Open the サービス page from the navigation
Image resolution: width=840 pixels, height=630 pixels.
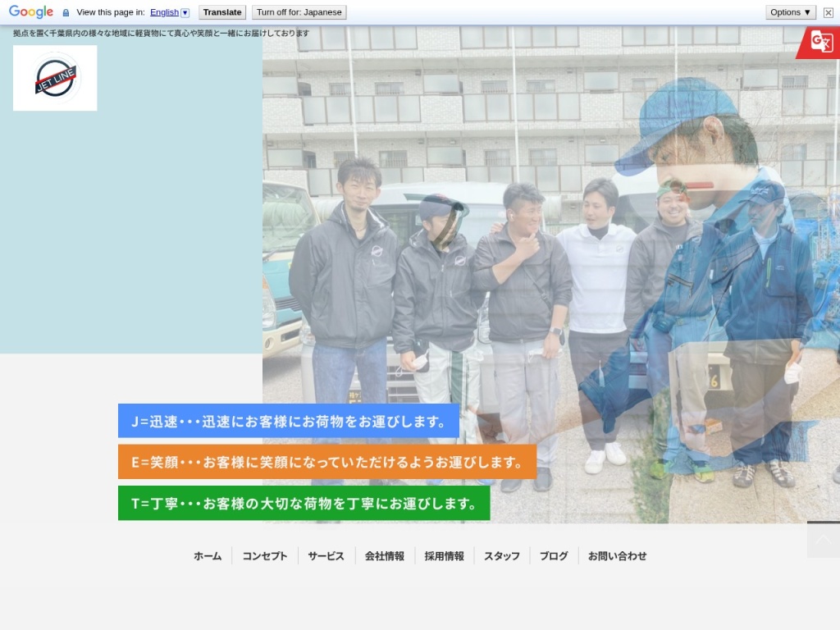(x=325, y=555)
